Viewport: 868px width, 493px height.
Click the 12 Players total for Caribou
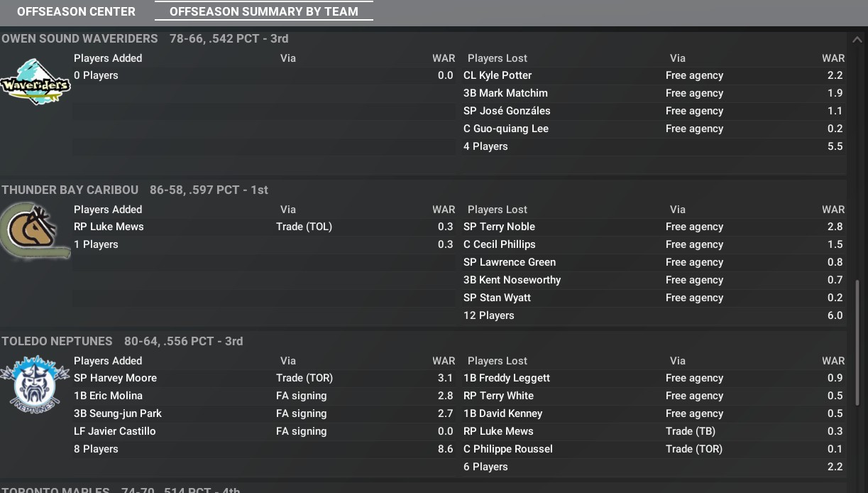coord(488,315)
